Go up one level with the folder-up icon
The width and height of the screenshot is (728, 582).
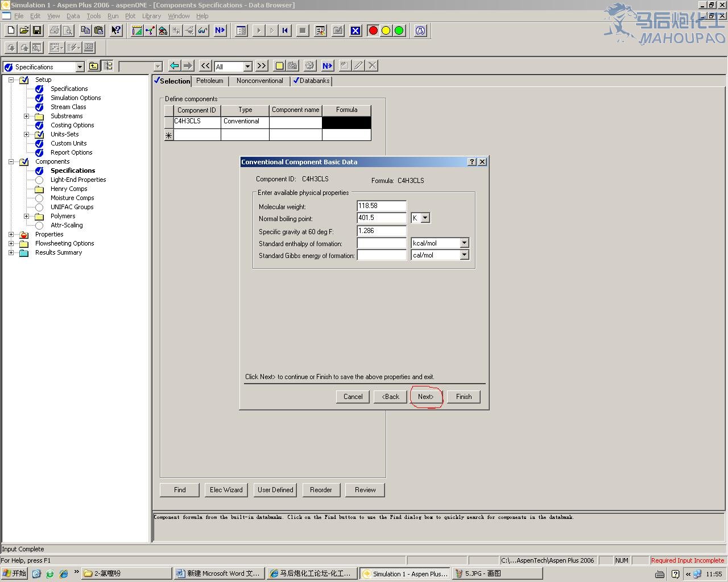tap(93, 66)
